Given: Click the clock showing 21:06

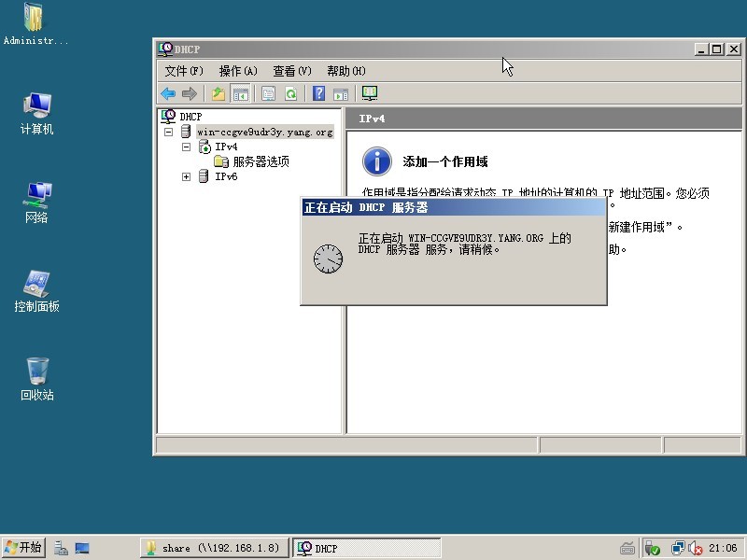Looking at the screenshot, I should tap(723, 549).
